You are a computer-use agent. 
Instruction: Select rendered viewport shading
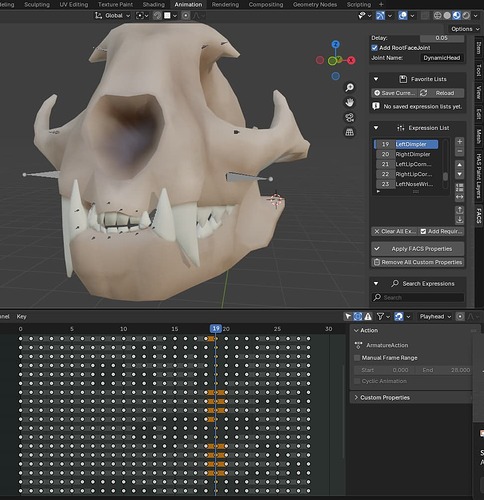point(466,16)
